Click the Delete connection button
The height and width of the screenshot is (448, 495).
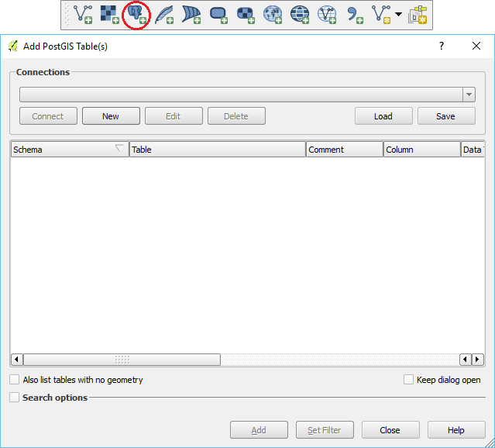pyautogui.click(x=236, y=116)
